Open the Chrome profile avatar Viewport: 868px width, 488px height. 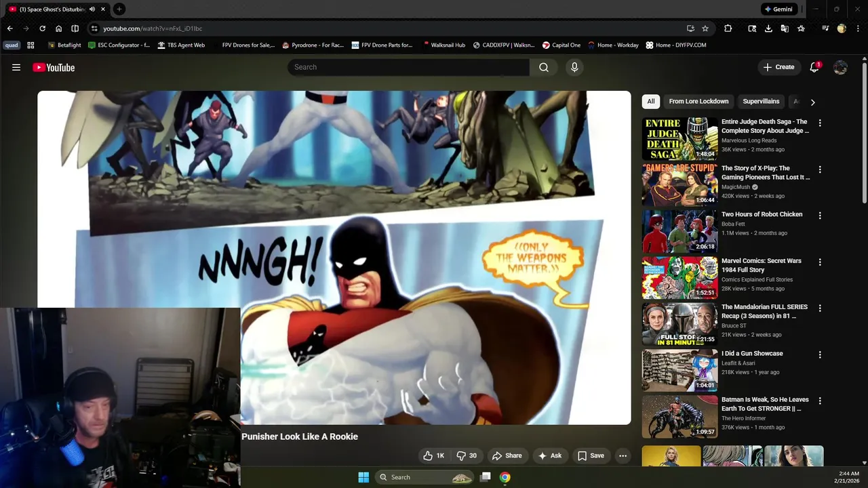pos(842,28)
